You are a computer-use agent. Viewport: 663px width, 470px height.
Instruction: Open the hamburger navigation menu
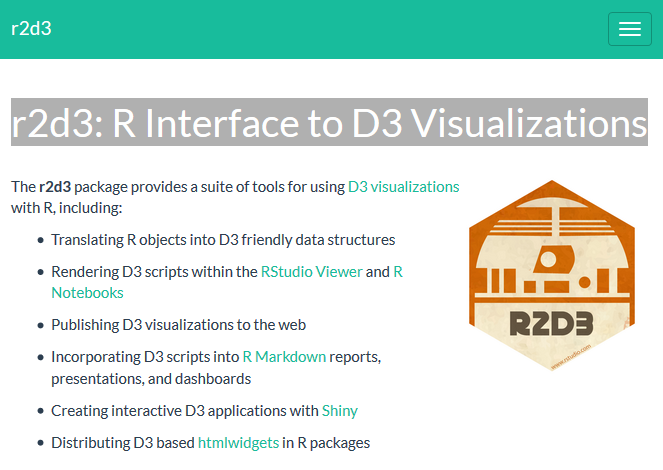(x=630, y=29)
